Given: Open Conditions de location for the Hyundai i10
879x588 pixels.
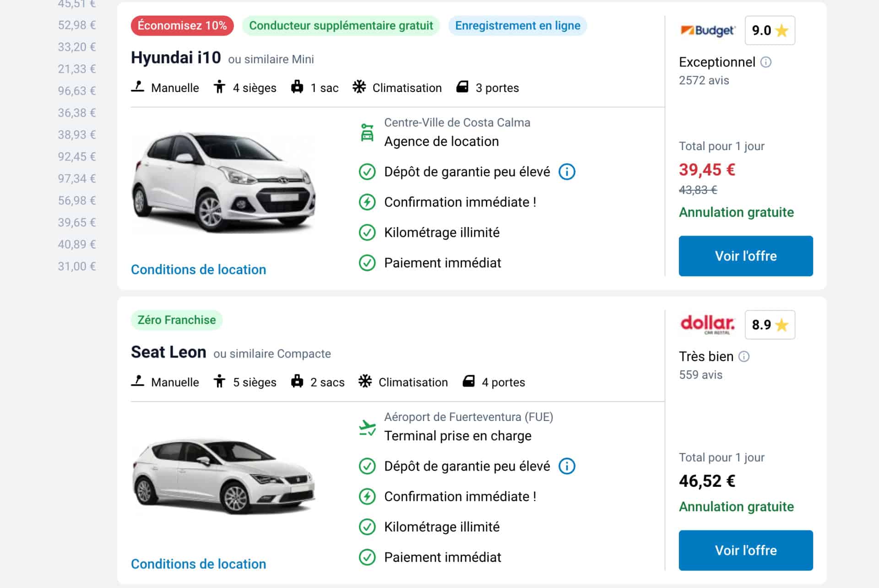Looking at the screenshot, I should tap(198, 270).
